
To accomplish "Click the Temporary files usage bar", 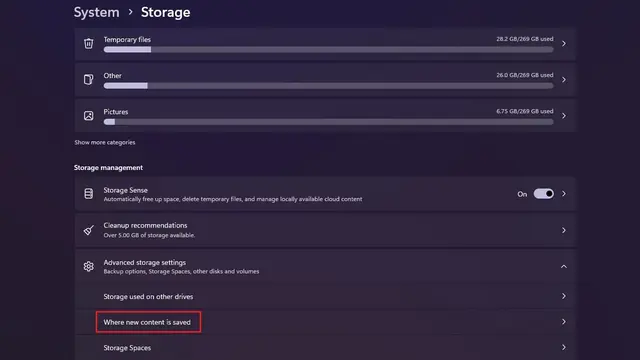I will pos(329,49).
